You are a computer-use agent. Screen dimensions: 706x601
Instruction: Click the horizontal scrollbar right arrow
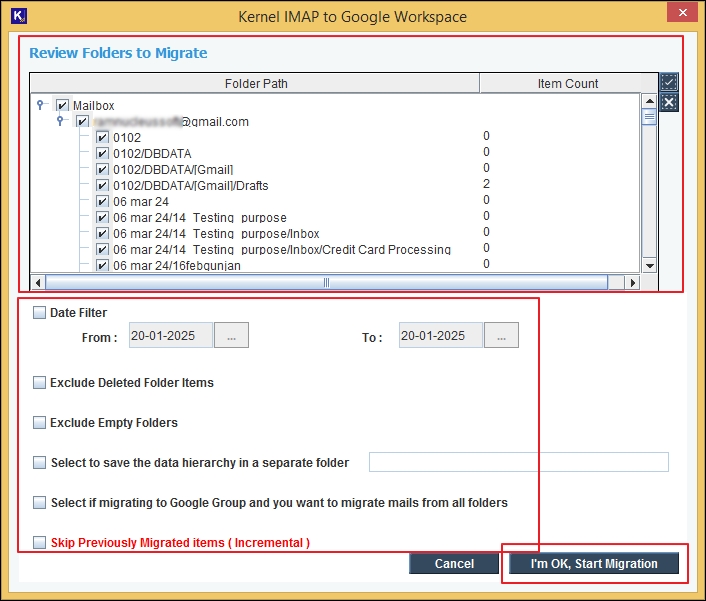pyautogui.click(x=632, y=283)
